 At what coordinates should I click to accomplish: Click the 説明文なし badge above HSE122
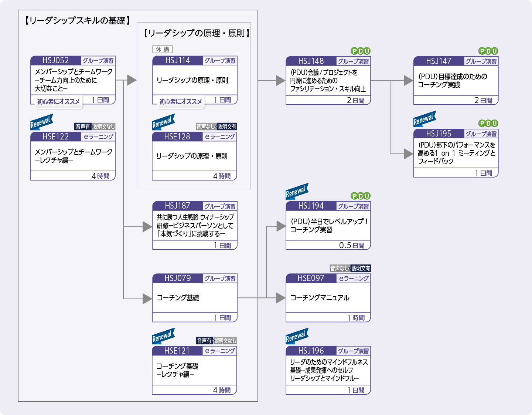coord(104,126)
